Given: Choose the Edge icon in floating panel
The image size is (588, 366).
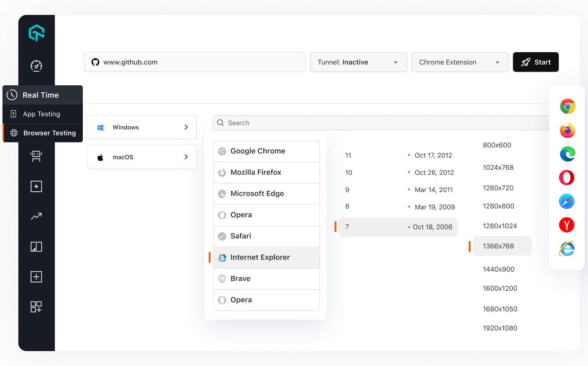Looking at the screenshot, I should [x=567, y=154].
